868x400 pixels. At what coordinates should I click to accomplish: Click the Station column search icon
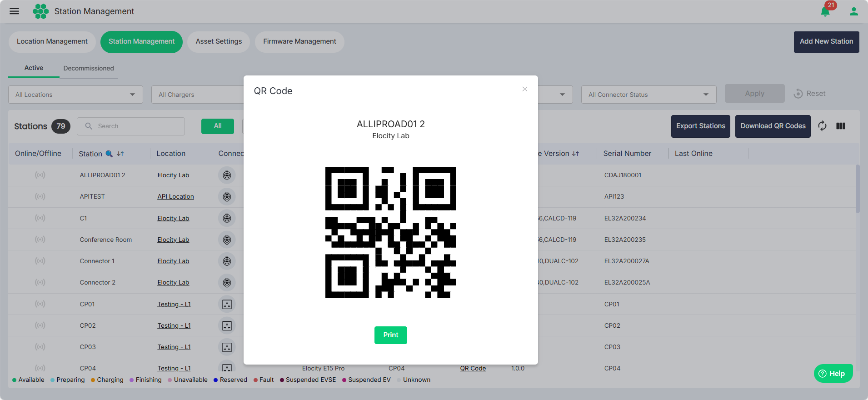coord(109,154)
